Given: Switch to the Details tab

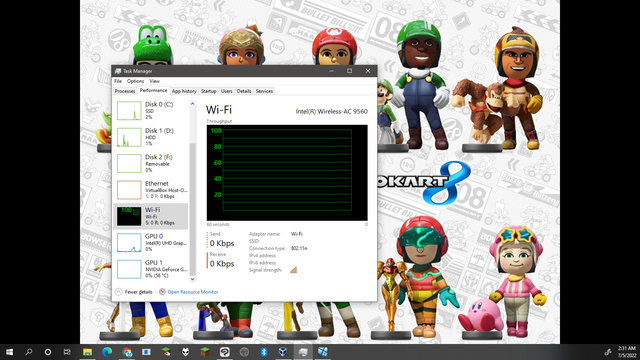Looking at the screenshot, I should 244,91.
